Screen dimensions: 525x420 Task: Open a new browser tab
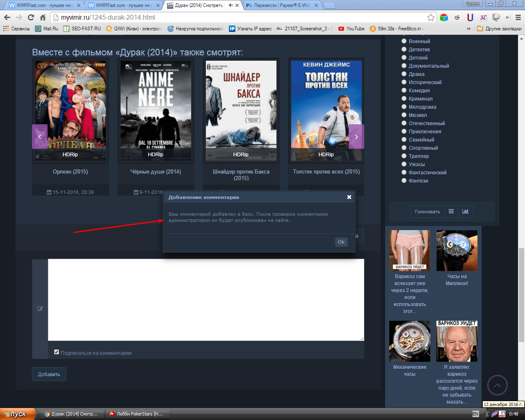pyautogui.click(x=329, y=5)
